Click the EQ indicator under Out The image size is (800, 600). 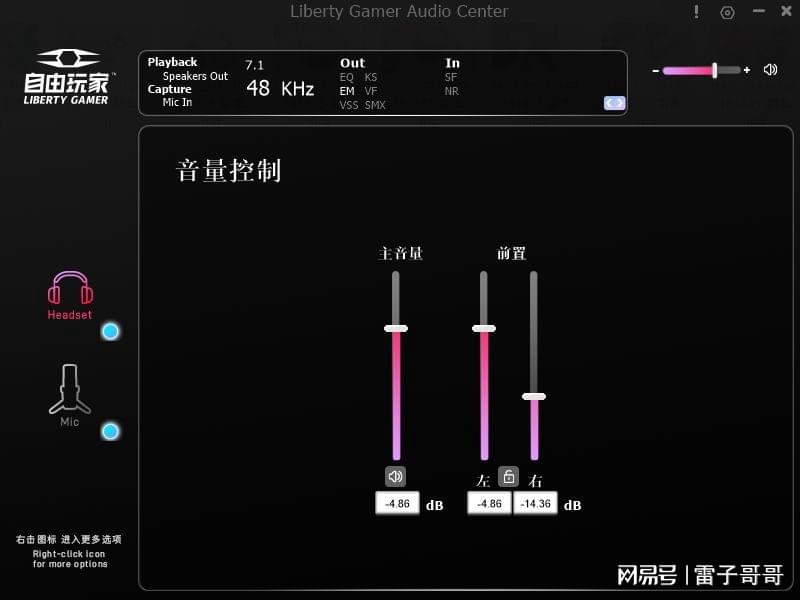tap(346, 78)
